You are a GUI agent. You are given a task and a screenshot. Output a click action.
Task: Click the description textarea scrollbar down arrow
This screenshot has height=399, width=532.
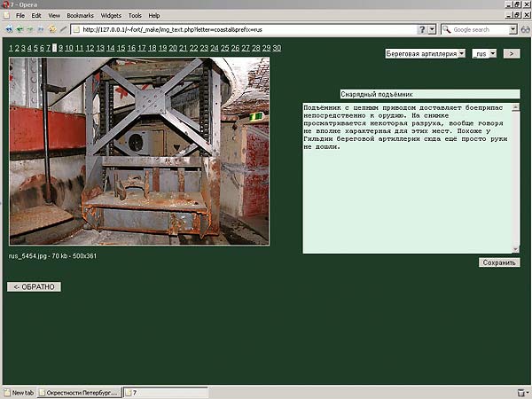516,249
